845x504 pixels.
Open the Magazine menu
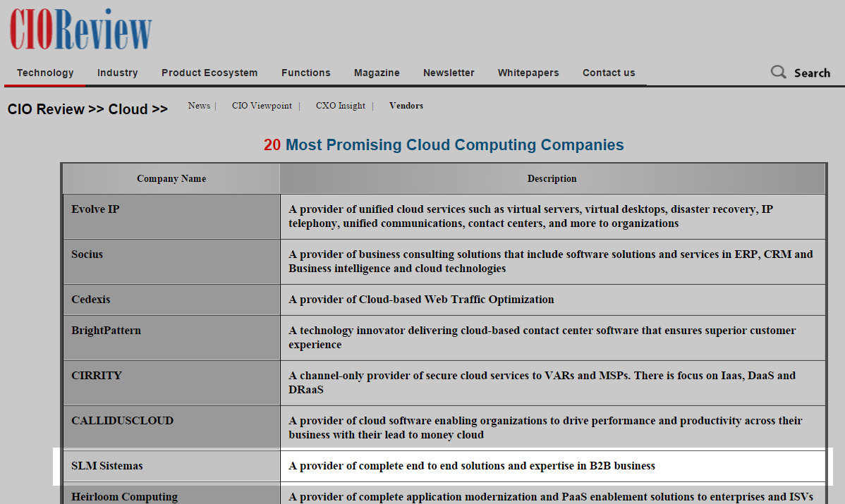pos(377,73)
